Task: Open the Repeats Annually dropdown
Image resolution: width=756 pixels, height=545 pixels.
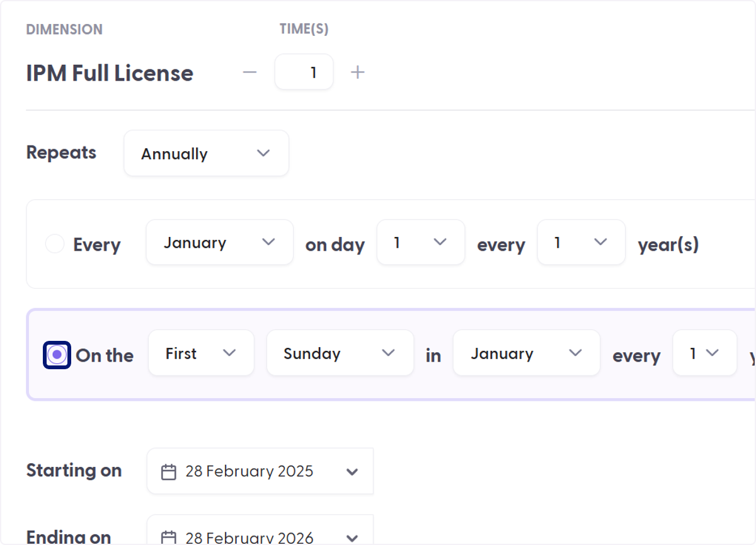Action: coord(207,153)
